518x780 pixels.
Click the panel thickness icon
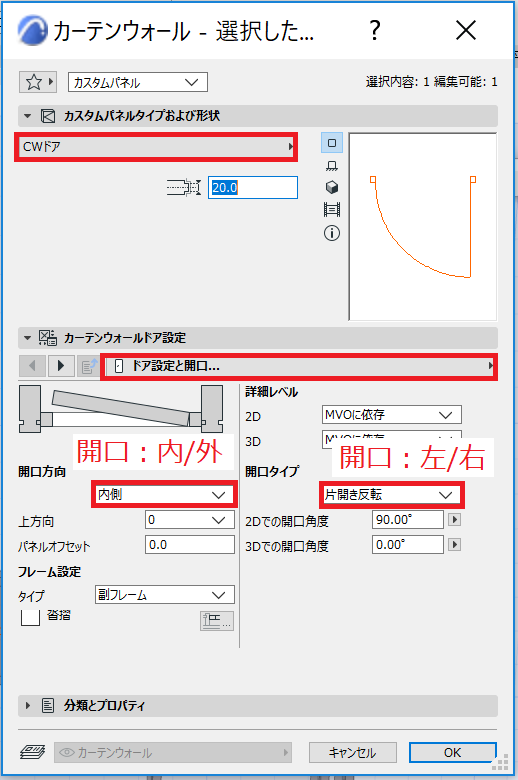coord(184,188)
